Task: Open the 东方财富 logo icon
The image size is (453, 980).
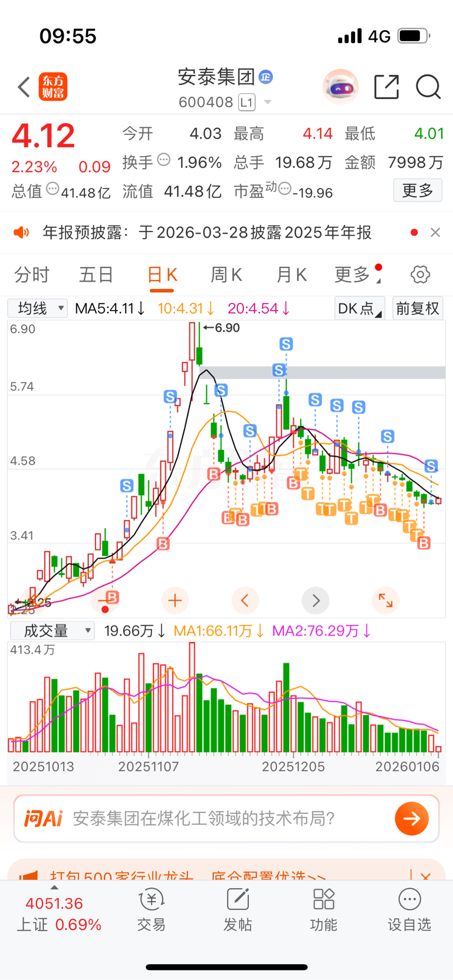Action: click(53, 87)
